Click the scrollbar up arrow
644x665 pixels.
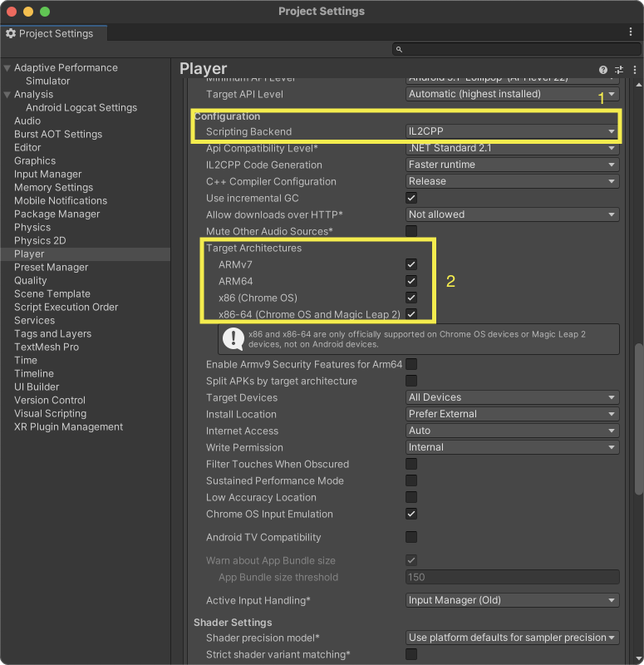(x=638, y=83)
